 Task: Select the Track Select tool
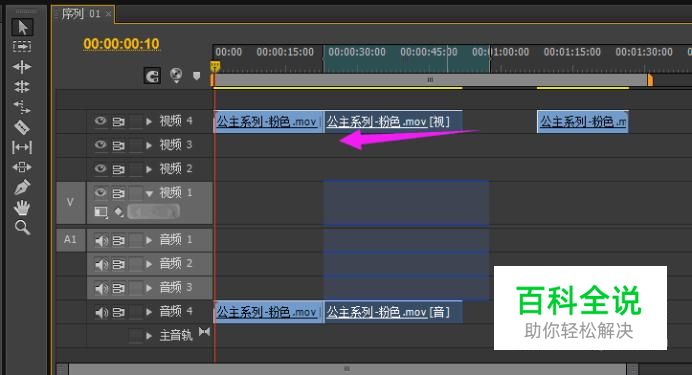pyautogui.click(x=22, y=46)
